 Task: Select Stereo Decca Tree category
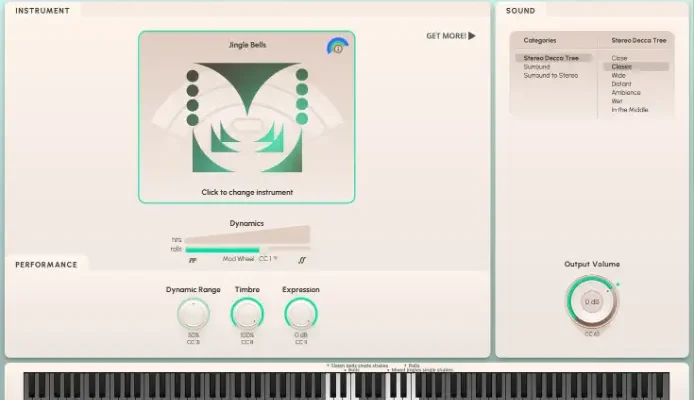point(551,58)
